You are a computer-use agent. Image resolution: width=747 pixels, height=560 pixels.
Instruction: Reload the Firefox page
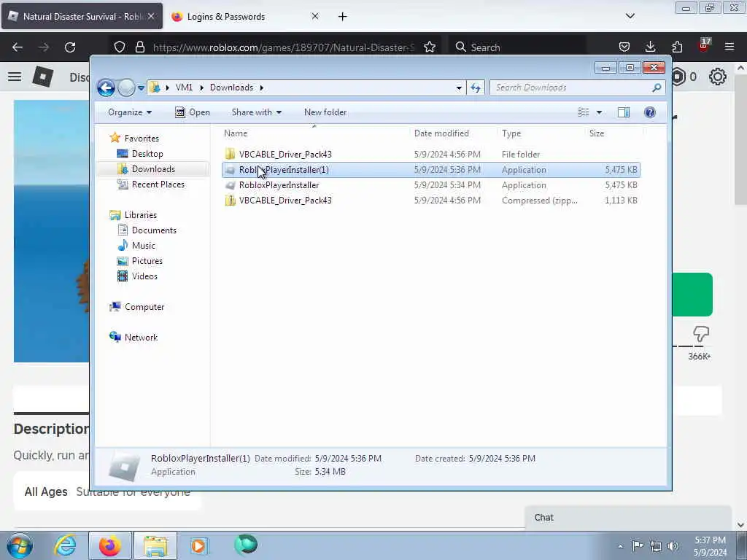click(x=70, y=47)
